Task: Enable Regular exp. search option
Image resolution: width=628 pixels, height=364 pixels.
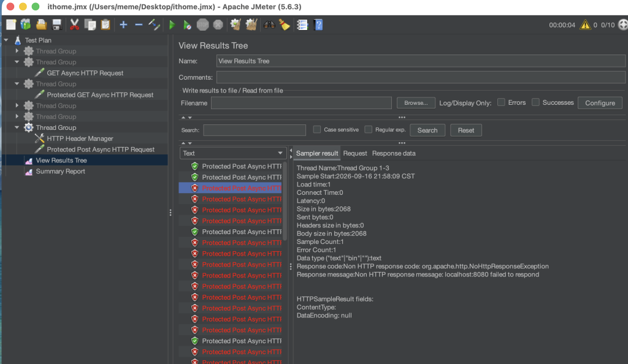Action: (368, 129)
